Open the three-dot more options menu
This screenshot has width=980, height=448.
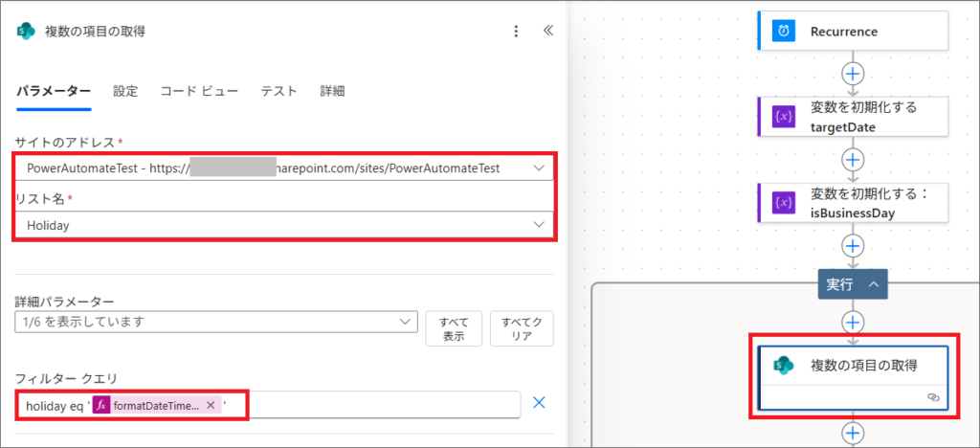coord(516,31)
